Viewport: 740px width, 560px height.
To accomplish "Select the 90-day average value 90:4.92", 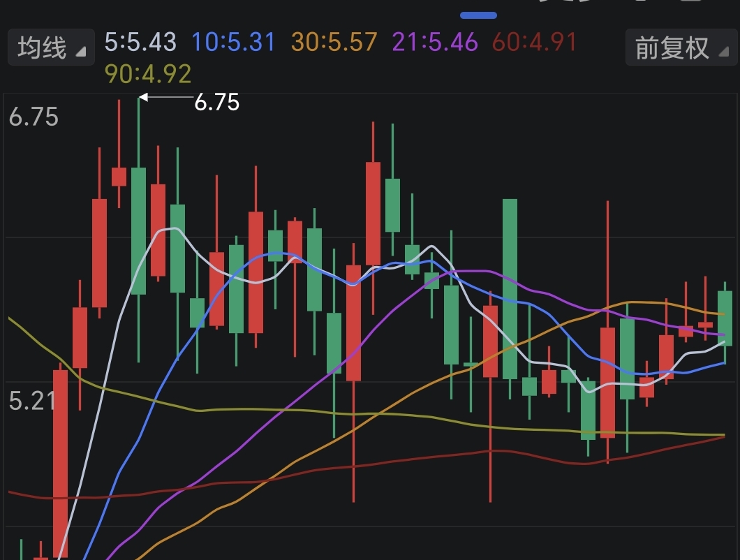I will coord(148,73).
